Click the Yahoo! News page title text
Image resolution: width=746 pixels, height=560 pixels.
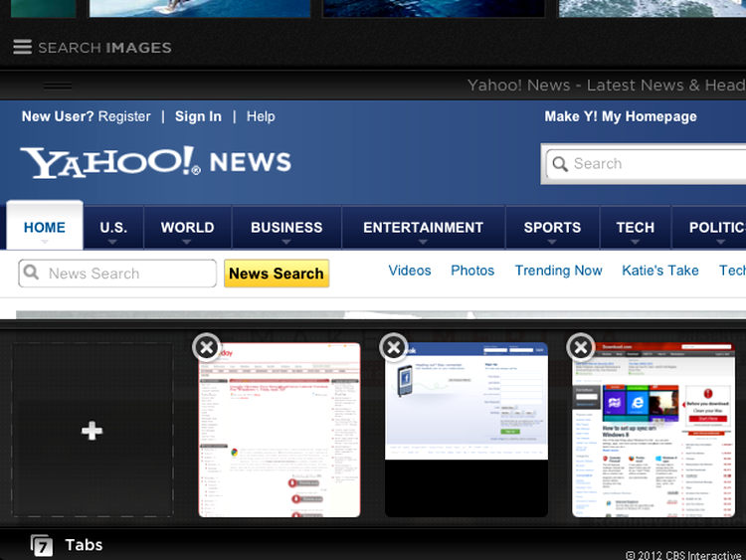tap(606, 86)
